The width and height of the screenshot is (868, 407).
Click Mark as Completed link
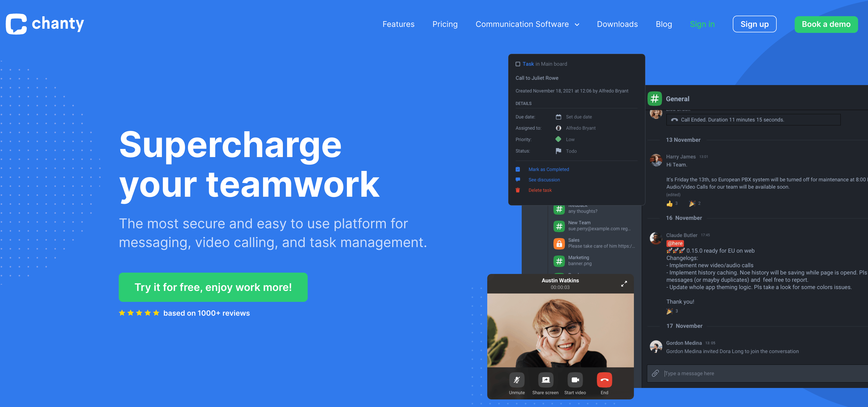pyautogui.click(x=548, y=170)
